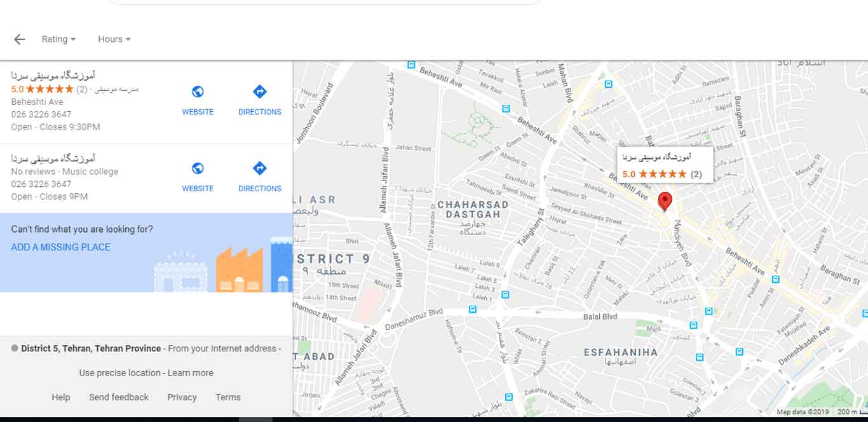
Task: Click the transit stop icon near Mahan Blvd
Action: point(609,84)
